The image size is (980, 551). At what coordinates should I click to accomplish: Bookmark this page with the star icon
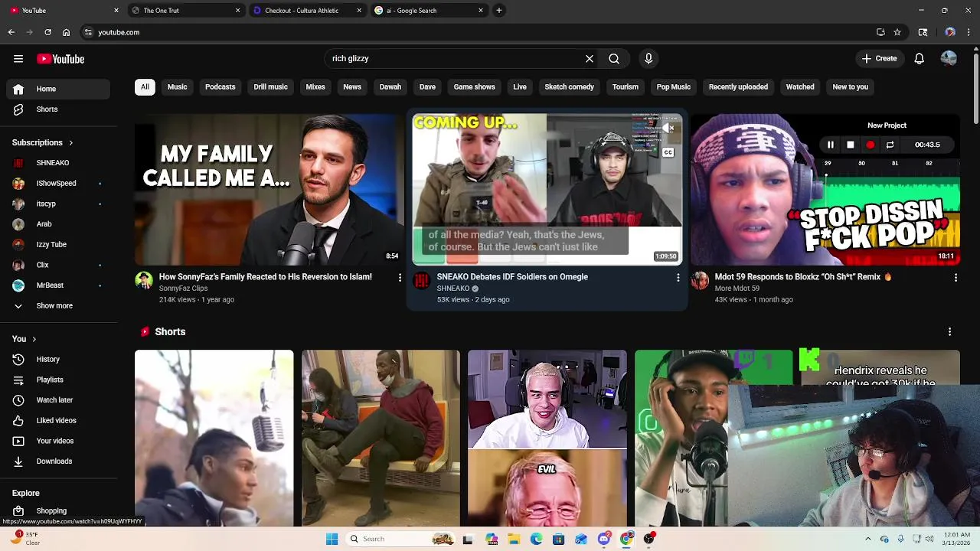click(x=897, y=32)
